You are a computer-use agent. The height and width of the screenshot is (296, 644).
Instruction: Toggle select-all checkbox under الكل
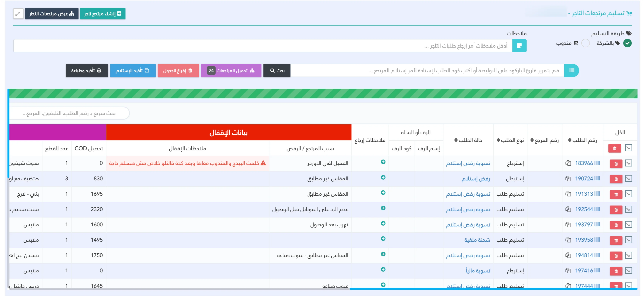[629, 148]
